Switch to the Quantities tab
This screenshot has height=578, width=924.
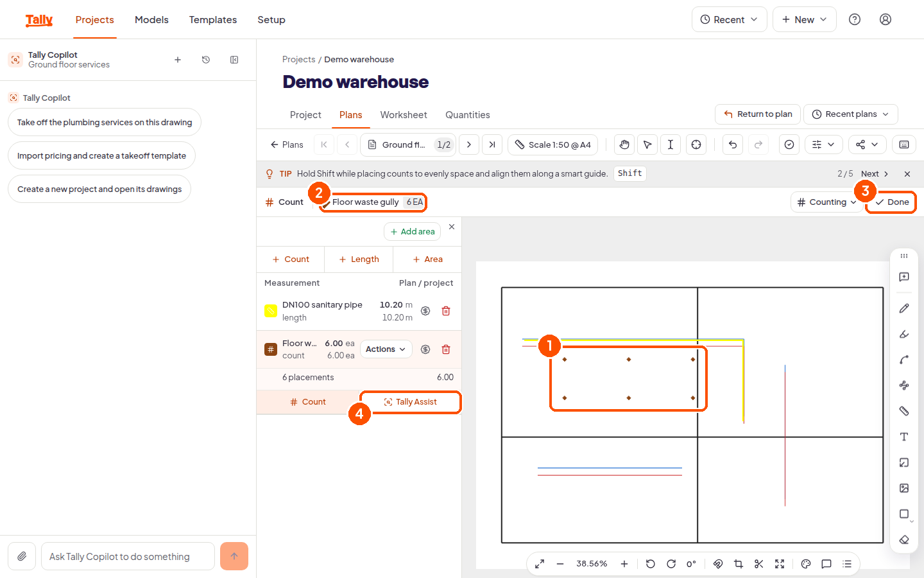[468, 115]
